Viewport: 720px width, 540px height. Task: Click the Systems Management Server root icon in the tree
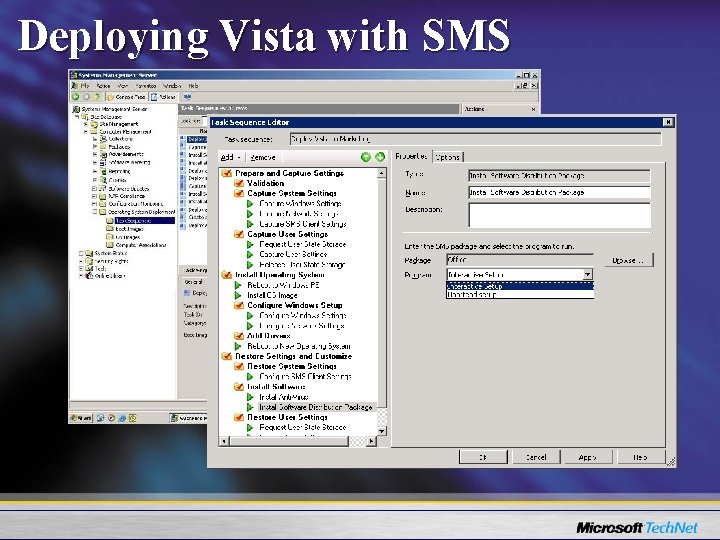tap(76, 109)
